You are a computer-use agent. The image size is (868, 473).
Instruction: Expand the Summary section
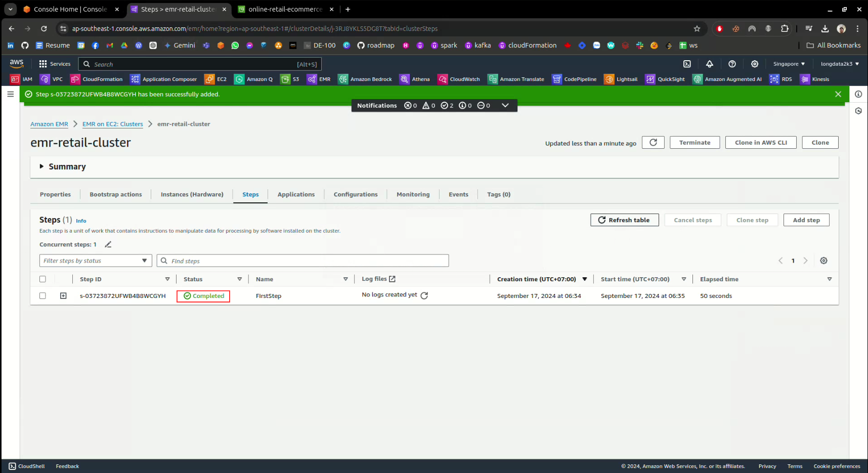[x=42, y=166]
